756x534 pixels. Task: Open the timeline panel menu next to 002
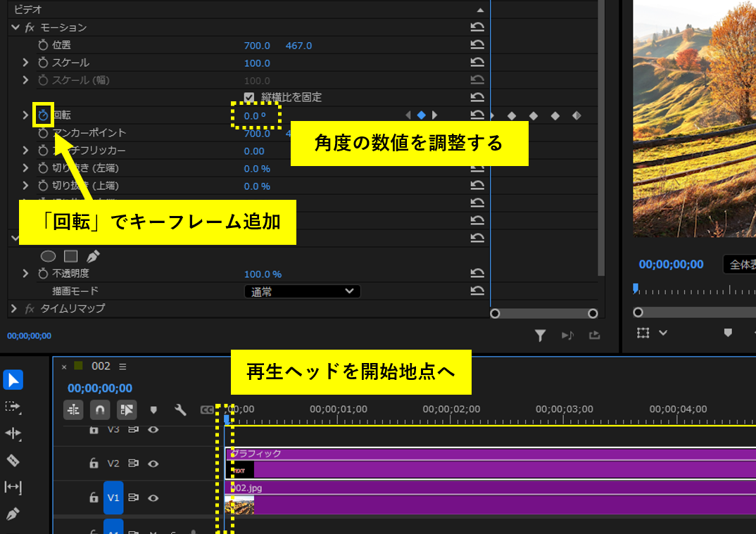122,367
